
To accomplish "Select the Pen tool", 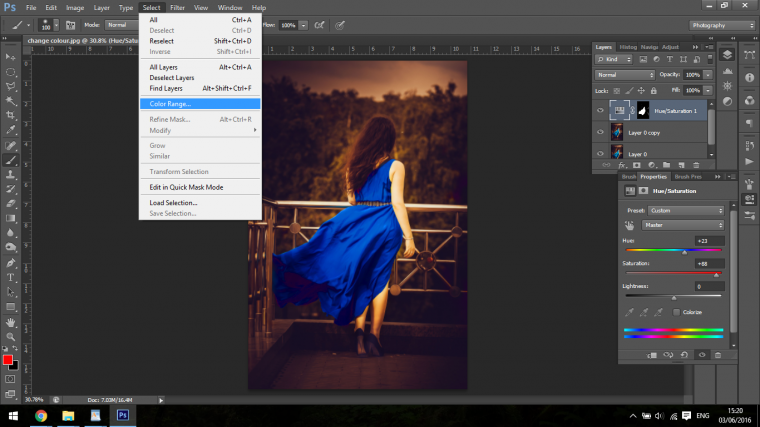I will (10, 263).
